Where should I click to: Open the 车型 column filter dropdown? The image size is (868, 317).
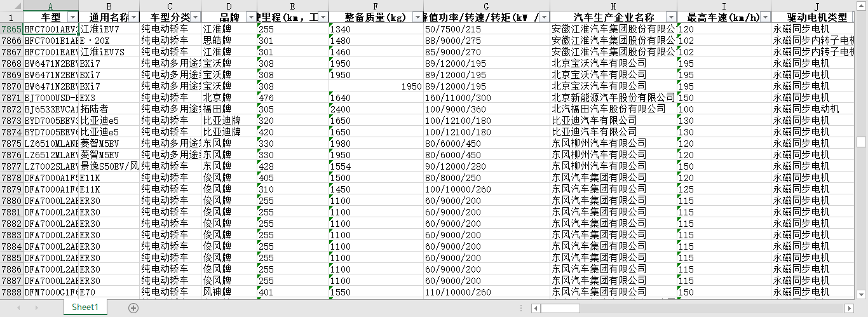click(x=72, y=17)
